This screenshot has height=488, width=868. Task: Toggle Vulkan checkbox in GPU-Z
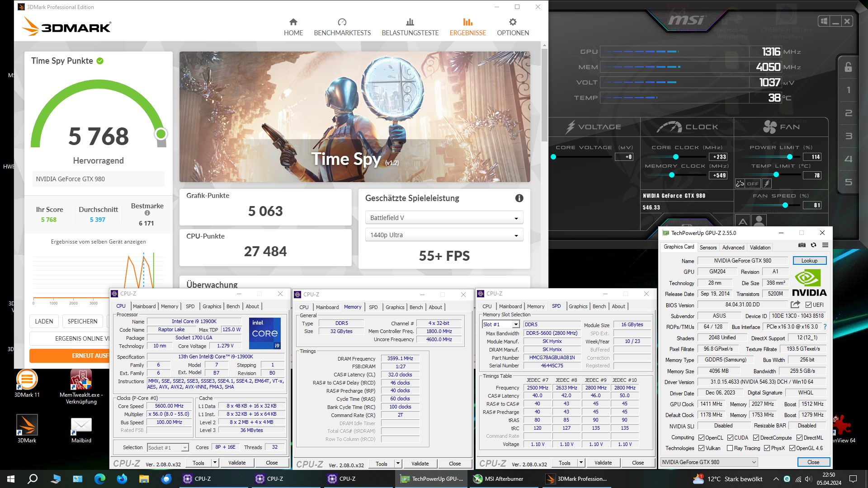tap(702, 448)
